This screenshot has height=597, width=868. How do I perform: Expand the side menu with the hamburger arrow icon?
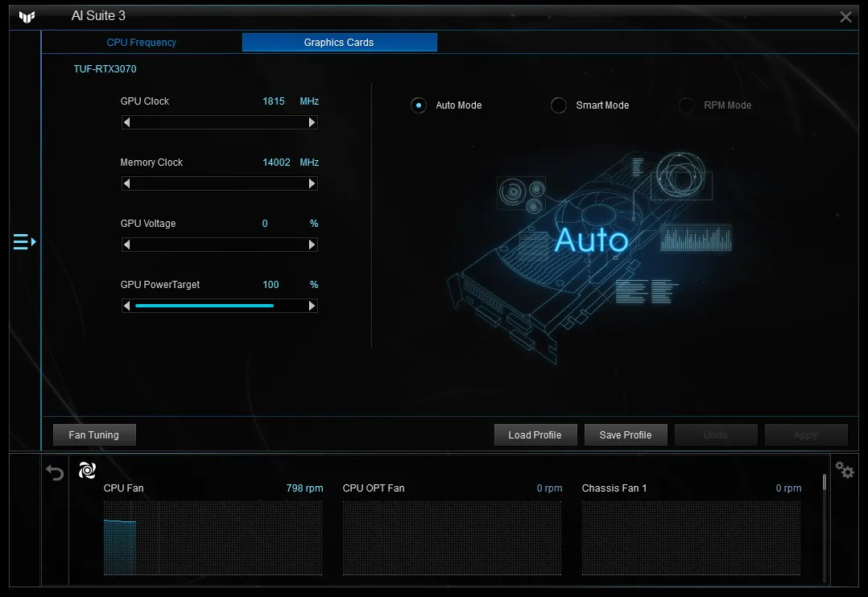(25, 242)
